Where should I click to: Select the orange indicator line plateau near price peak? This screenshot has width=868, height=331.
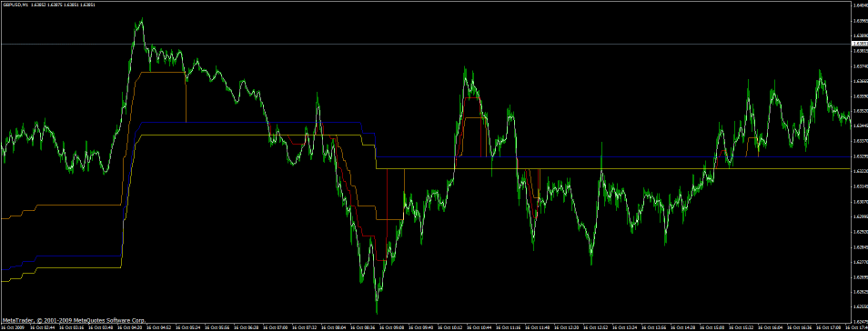click(x=163, y=72)
